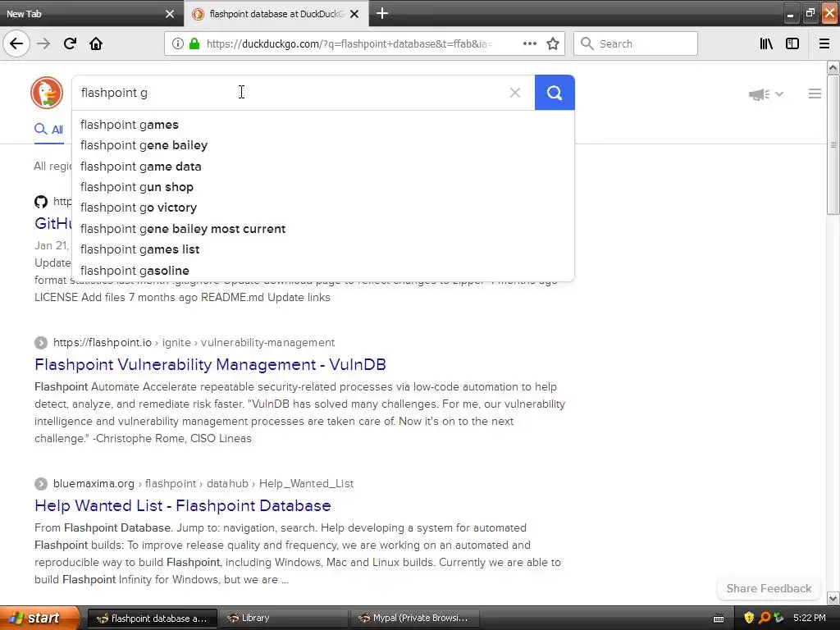Click the DuckDuckGo duck logo
This screenshot has width=840, height=630.
pos(47,93)
